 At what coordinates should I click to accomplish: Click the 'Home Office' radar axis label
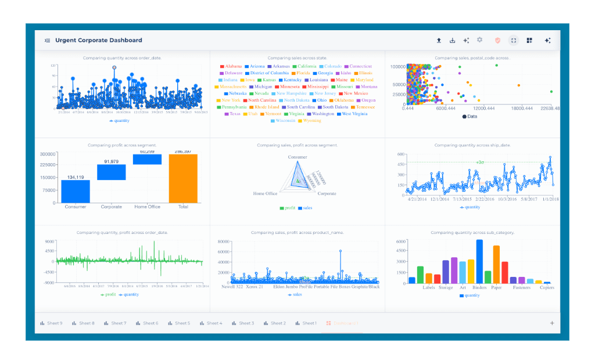[265, 193]
